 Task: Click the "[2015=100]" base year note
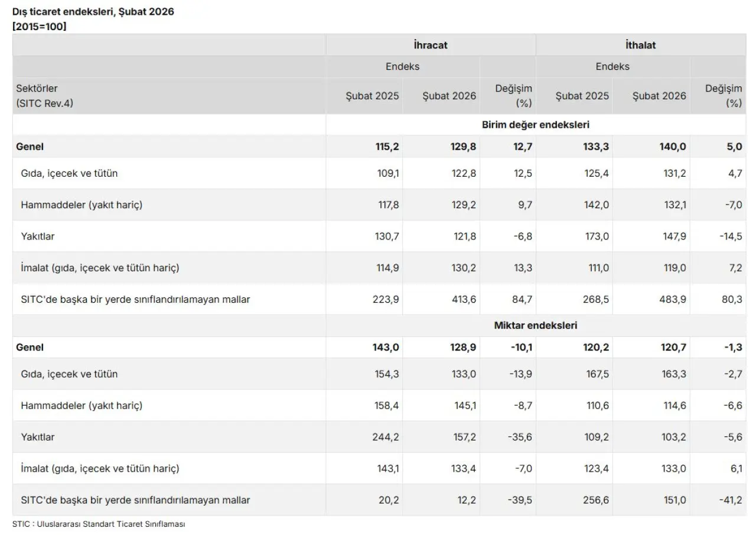39,26
